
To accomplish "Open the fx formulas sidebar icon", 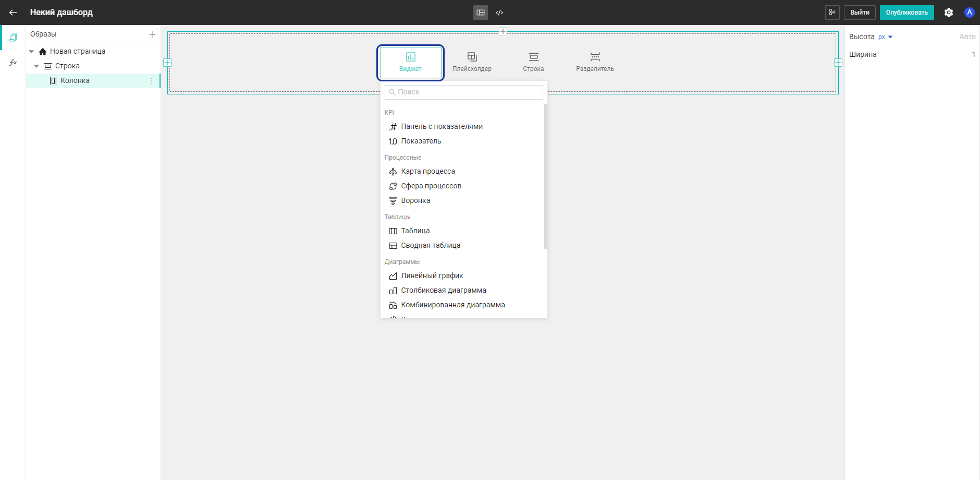I will coord(13,63).
